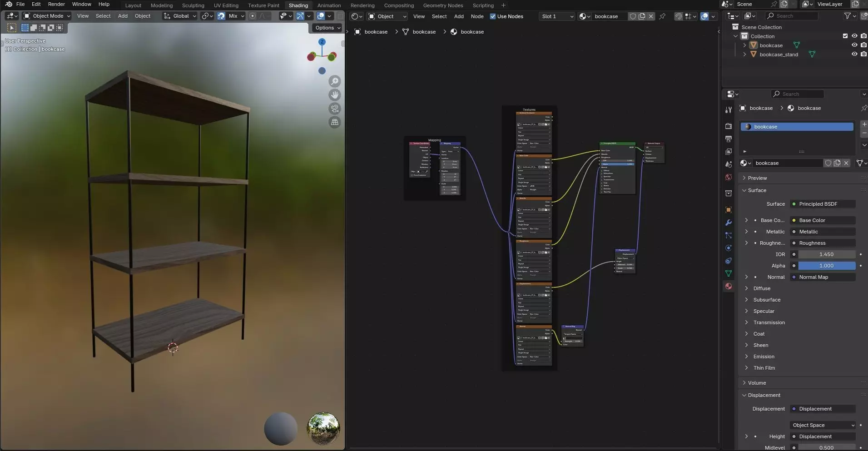Open the Scene properties tab icon
Image resolution: width=868 pixels, height=451 pixels.
click(729, 164)
